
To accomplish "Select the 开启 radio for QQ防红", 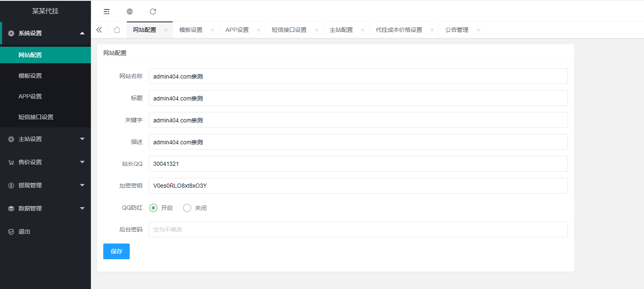I will tap(153, 208).
